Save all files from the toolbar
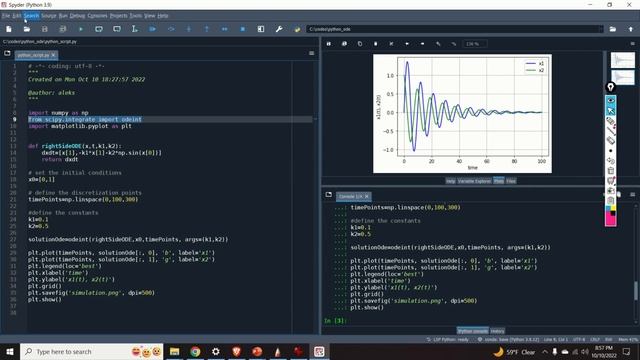 tap(62, 29)
